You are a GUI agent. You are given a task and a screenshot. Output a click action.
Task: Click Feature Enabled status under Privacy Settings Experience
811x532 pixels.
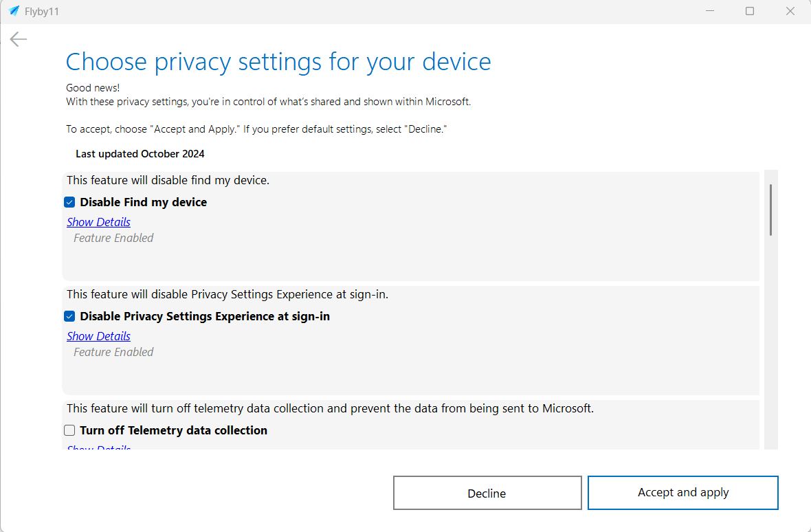113,352
